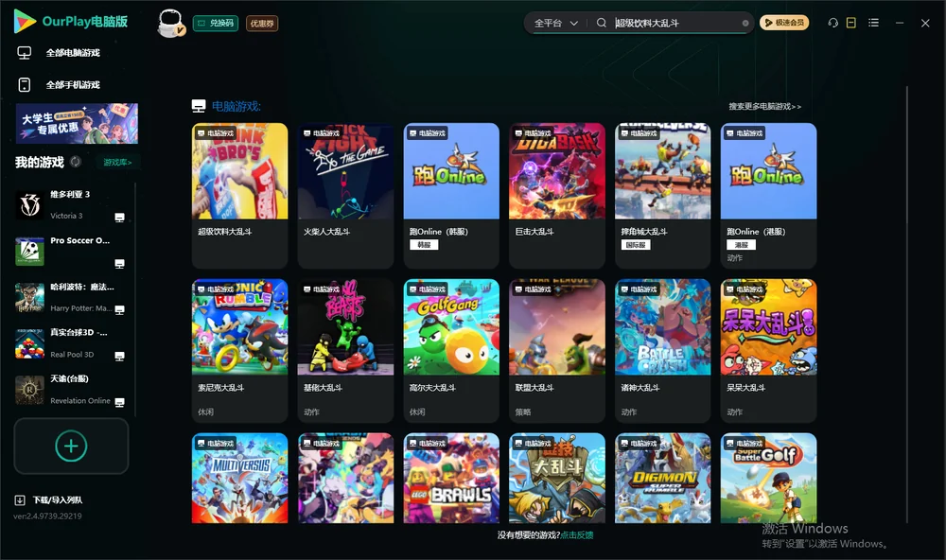Click the phone icon beside 全部手机游戏
The height and width of the screenshot is (560, 946).
point(25,85)
